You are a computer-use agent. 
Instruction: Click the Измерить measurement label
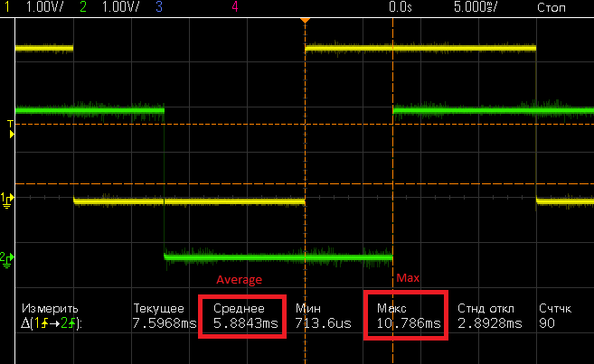50,309
